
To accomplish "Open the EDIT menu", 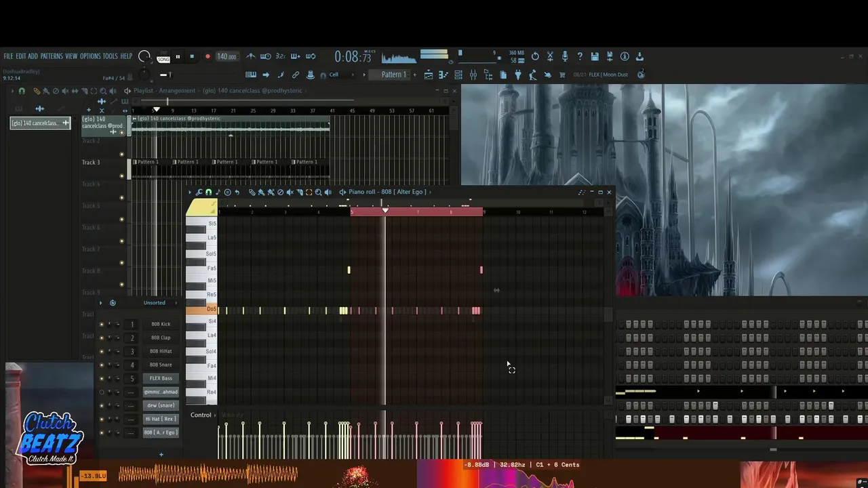I will click(21, 56).
